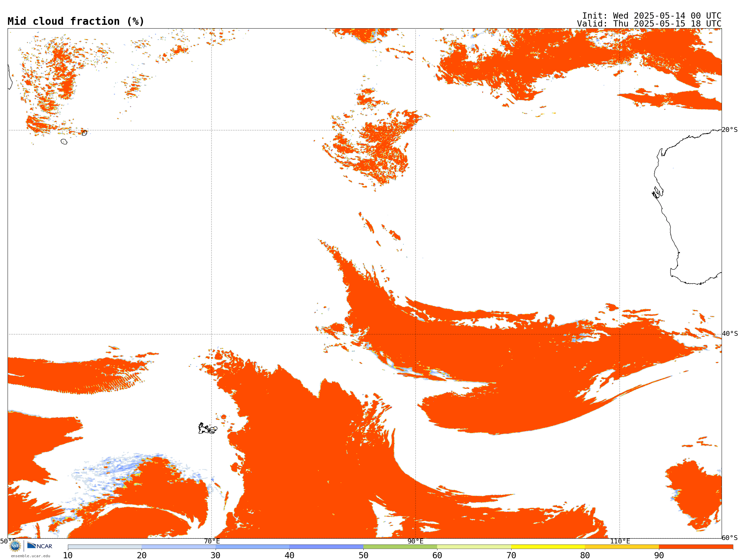Screen dimensions: 744x560
Task: Click the green 50-60 colorbar segment
Action: (400, 547)
